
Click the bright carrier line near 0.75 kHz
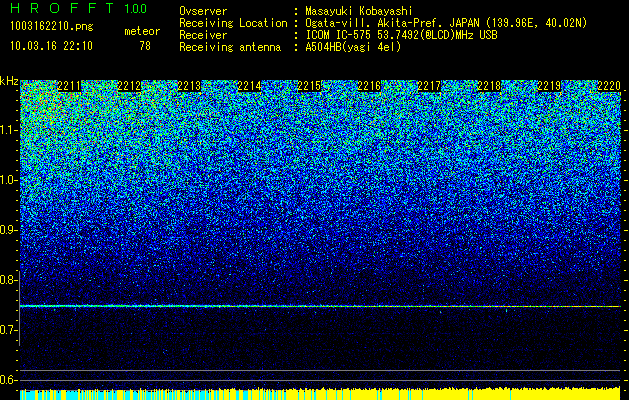click(320, 306)
